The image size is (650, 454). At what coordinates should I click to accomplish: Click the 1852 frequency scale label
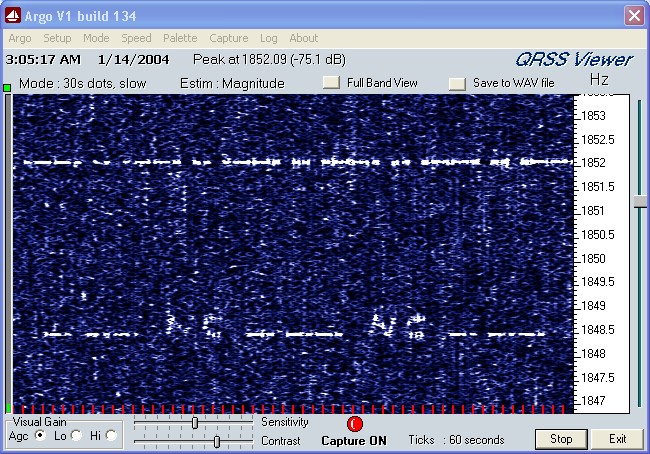point(593,163)
